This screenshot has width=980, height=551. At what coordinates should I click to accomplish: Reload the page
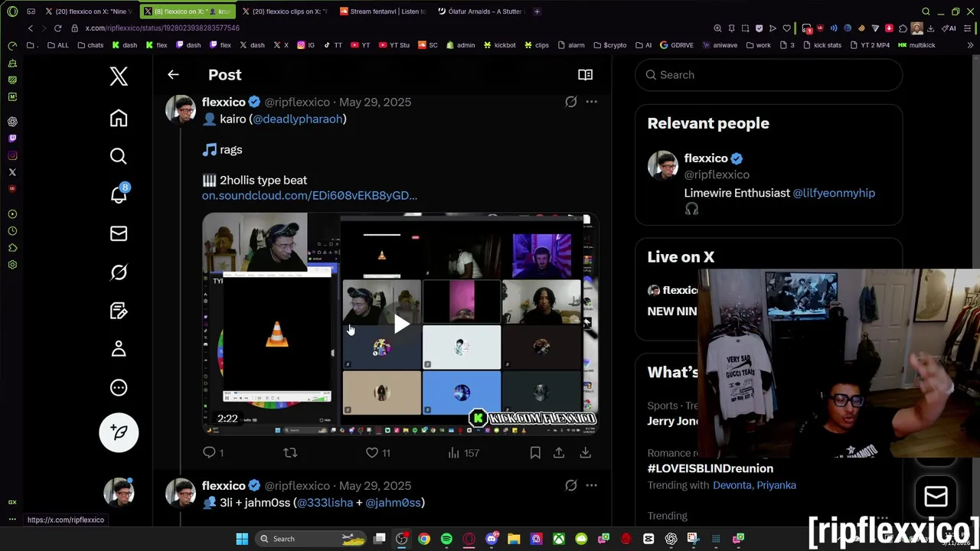pos(57,28)
